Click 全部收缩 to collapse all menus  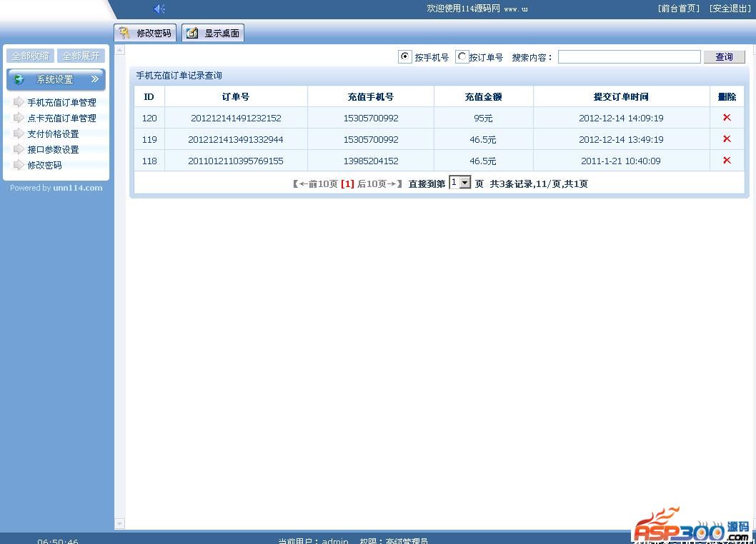click(30, 56)
